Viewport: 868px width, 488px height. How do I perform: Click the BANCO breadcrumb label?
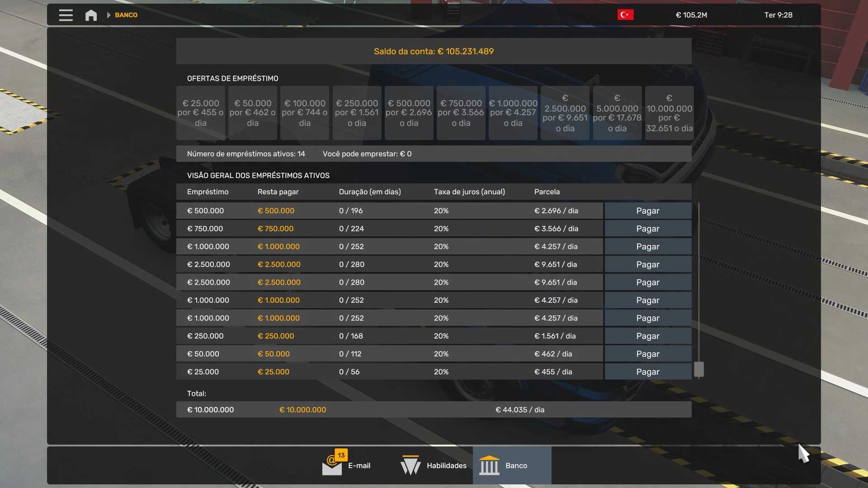tap(126, 15)
